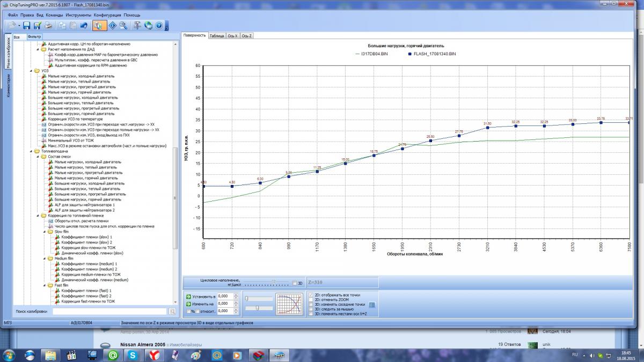The width and height of the screenshot is (644, 362).
Task: Check '3D: следить за мышью' option
Action: click(x=311, y=309)
